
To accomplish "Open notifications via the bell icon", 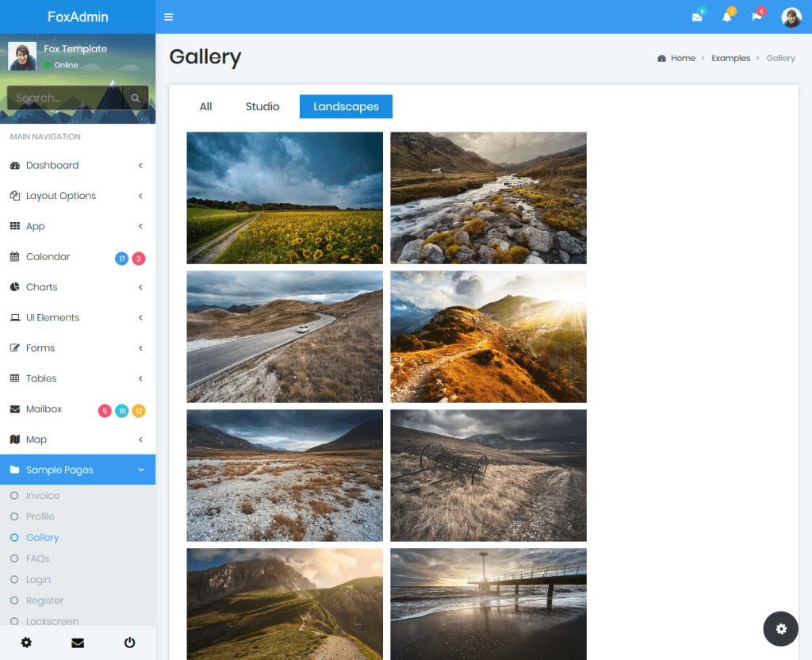I will point(727,17).
